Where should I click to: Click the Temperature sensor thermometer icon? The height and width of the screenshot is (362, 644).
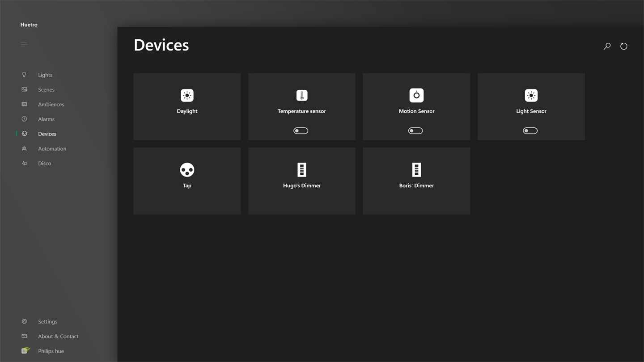(x=302, y=95)
